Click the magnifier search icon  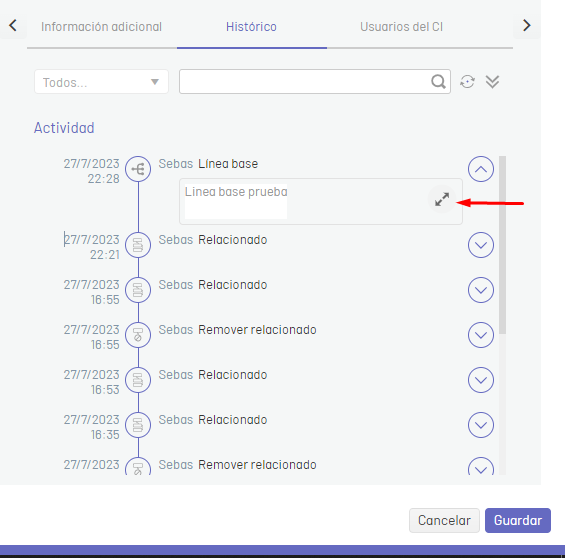tap(438, 82)
